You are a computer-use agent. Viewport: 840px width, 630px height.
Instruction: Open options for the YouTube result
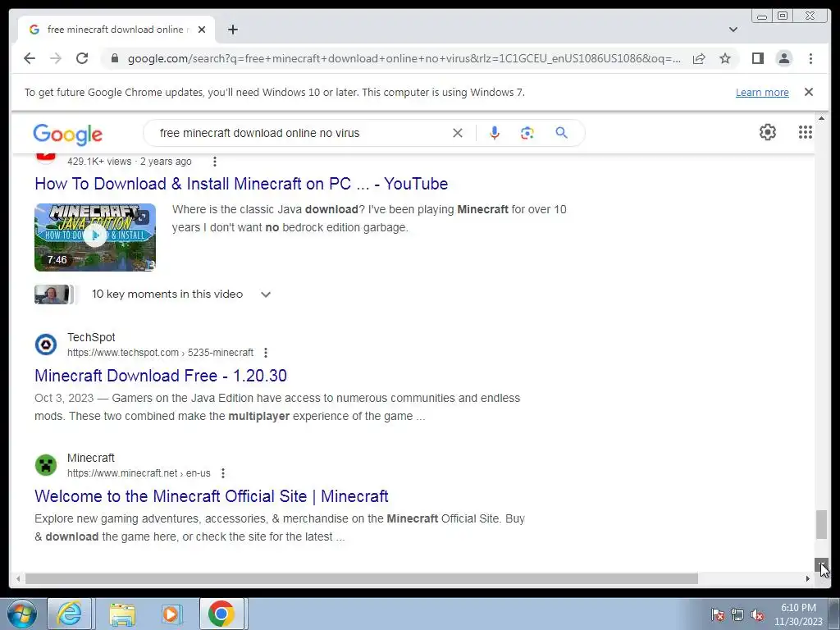(214, 162)
